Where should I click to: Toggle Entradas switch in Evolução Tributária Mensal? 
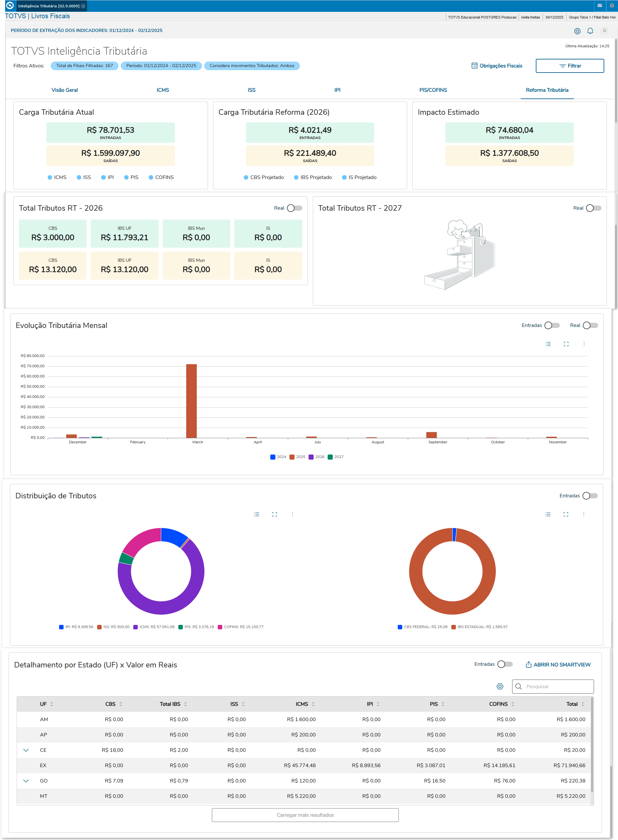552,325
